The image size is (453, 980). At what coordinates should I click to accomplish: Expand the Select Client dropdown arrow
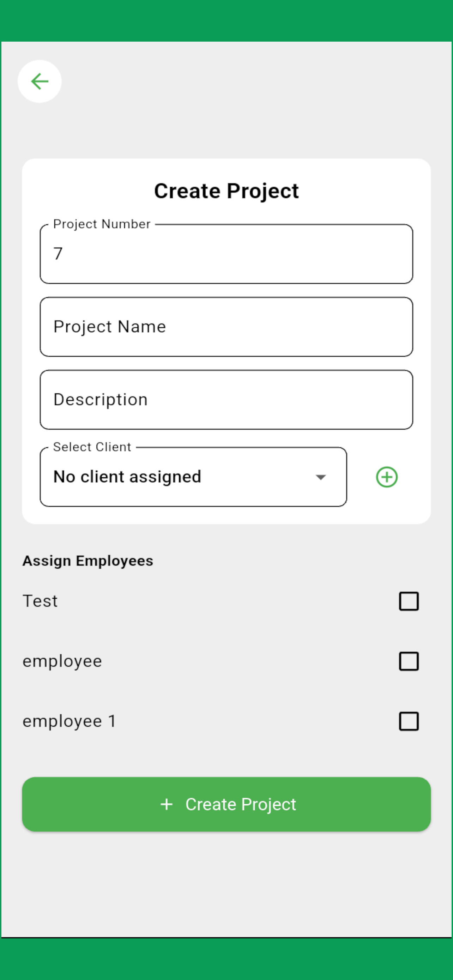(x=321, y=477)
